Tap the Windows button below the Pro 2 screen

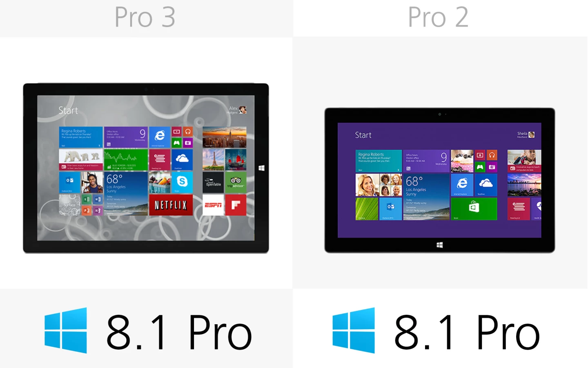440,245
